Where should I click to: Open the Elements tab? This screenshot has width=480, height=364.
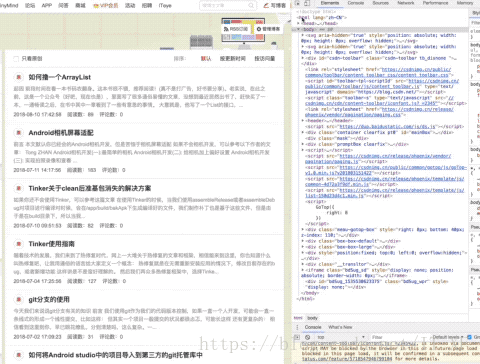point(330,3)
